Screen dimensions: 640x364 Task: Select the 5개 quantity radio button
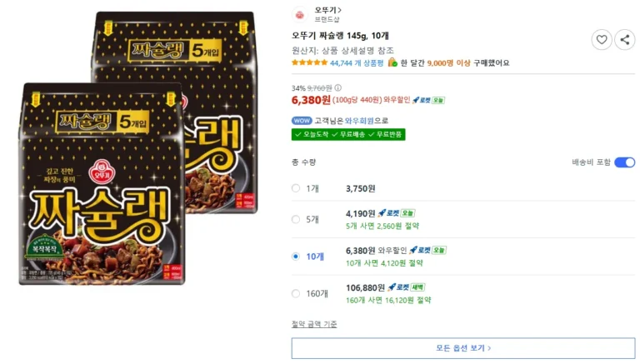pyautogui.click(x=296, y=219)
